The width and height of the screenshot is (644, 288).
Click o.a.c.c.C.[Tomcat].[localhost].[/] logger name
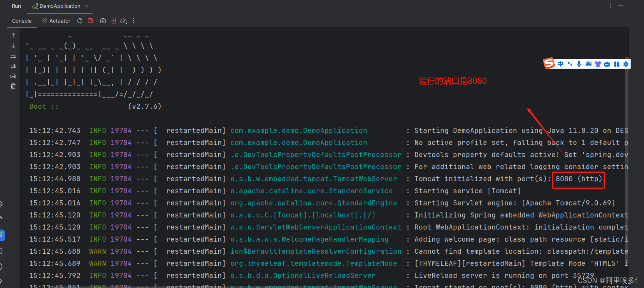click(x=303, y=215)
